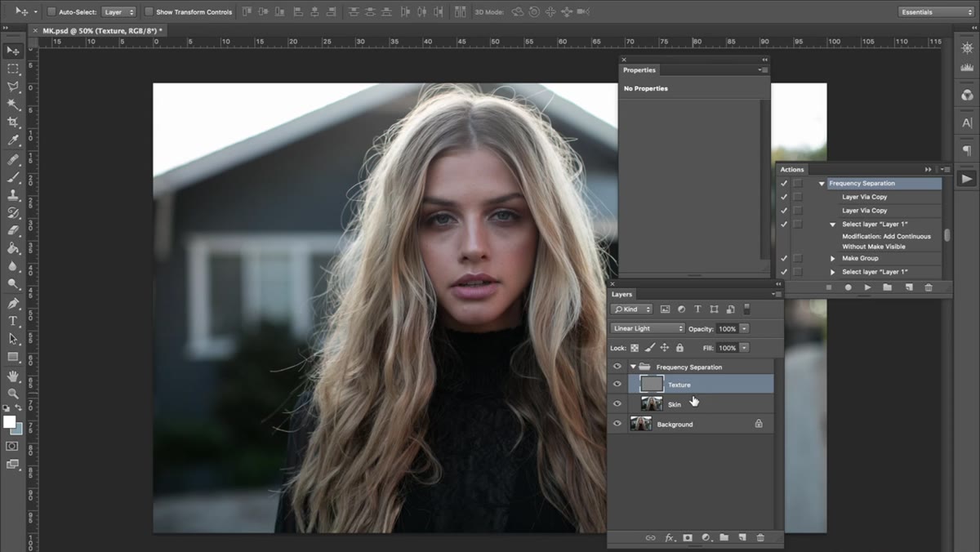This screenshot has width=980, height=552.
Task: Select the Rectangle shape tool
Action: [x=12, y=357]
